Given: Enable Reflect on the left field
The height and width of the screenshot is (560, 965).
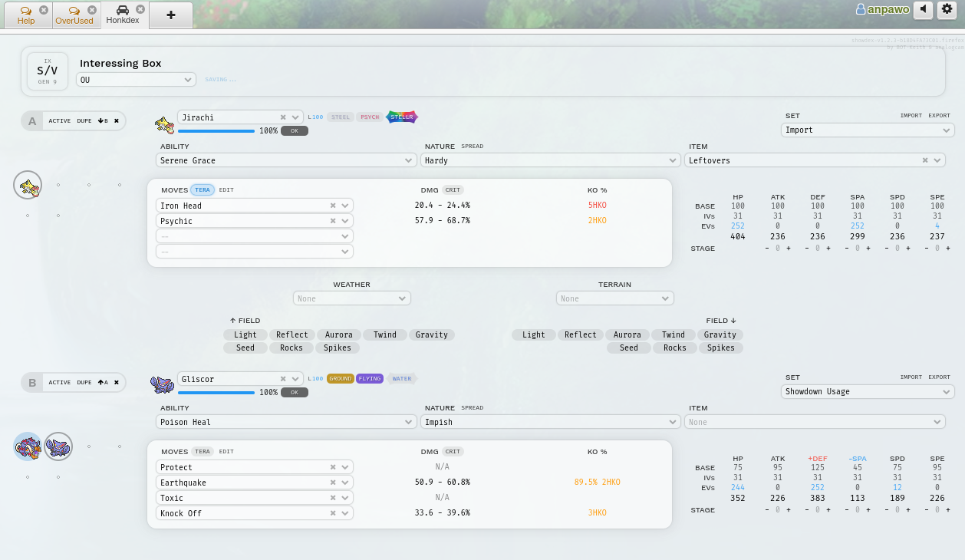Looking at the screenshot, I should 291,334.
